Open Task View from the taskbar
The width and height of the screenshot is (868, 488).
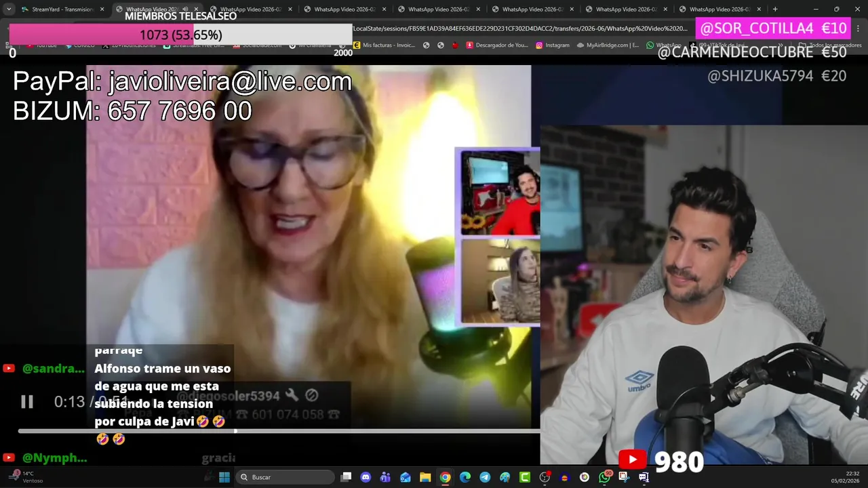(346, 477)
